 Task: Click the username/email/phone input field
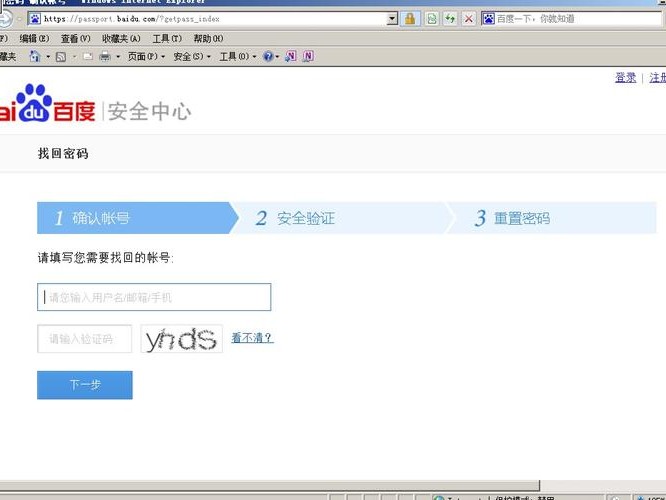point(154,297)
